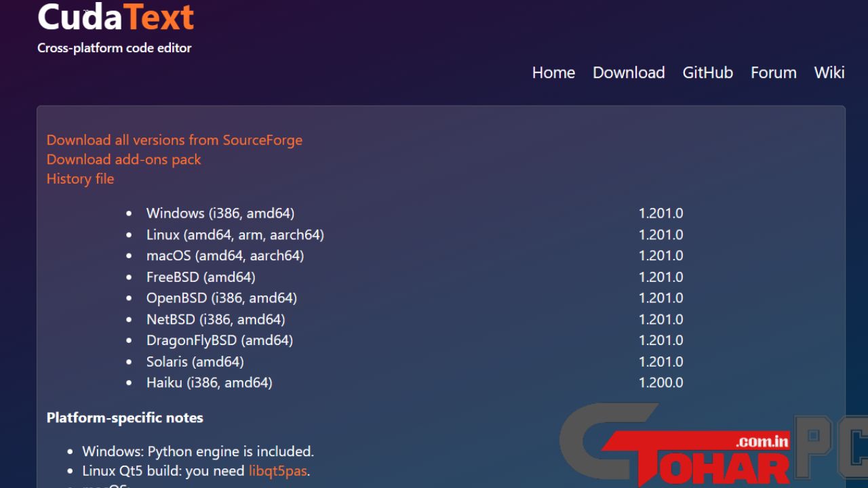Click version 1.201.0 in the OpenBSD row
Screen dimensions: 868x488
pos(660,298)
